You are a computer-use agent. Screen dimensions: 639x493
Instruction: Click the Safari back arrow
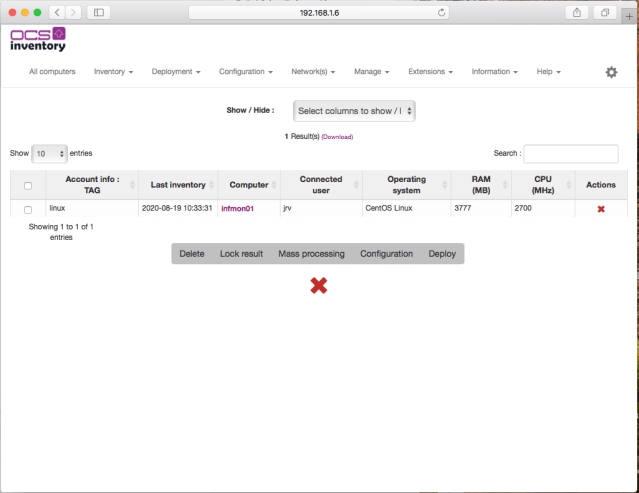[56, 12]
